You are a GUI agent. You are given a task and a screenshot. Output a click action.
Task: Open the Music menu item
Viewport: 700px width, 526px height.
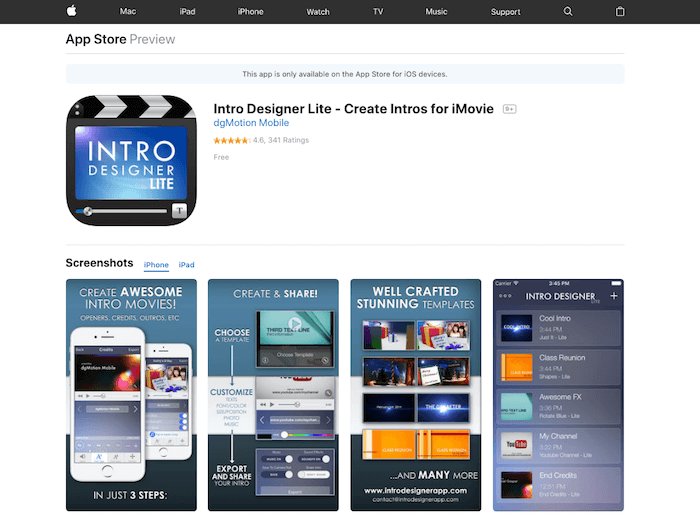(x=436, y=12)
